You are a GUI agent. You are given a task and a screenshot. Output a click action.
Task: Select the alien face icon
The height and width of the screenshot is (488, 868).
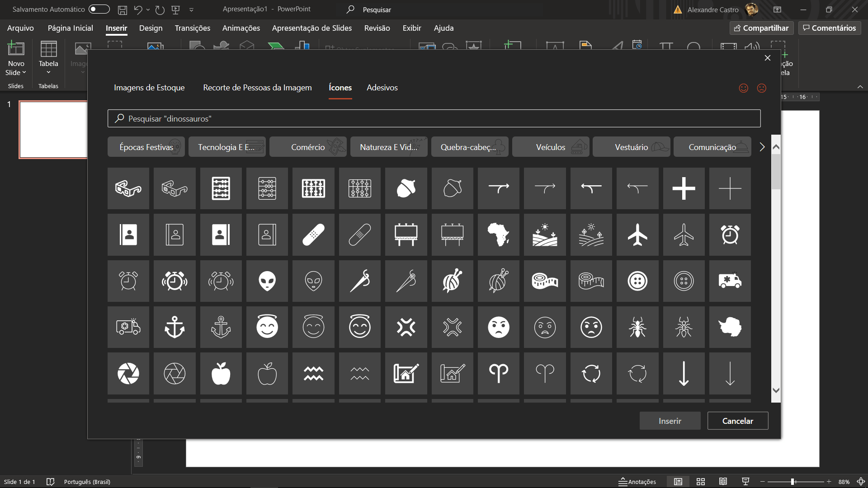point(267,281)
